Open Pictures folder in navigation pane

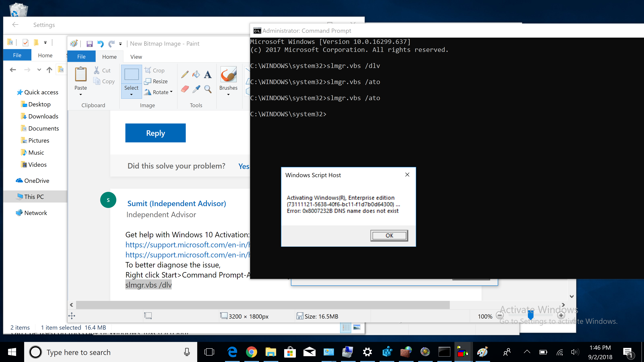[35, 140]
